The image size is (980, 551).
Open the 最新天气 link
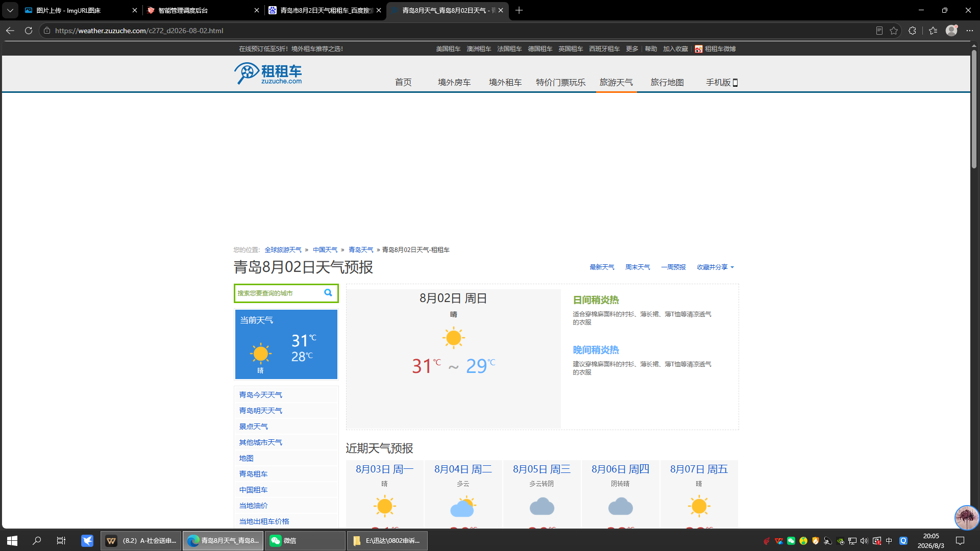pos(602,267)
